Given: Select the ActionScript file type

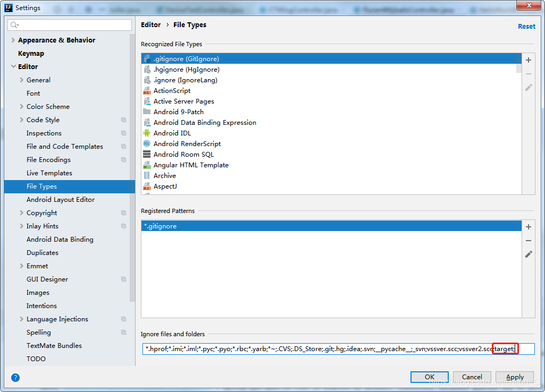Looking at the screenshot, I should pyautogui.click(x=172, y=91).
